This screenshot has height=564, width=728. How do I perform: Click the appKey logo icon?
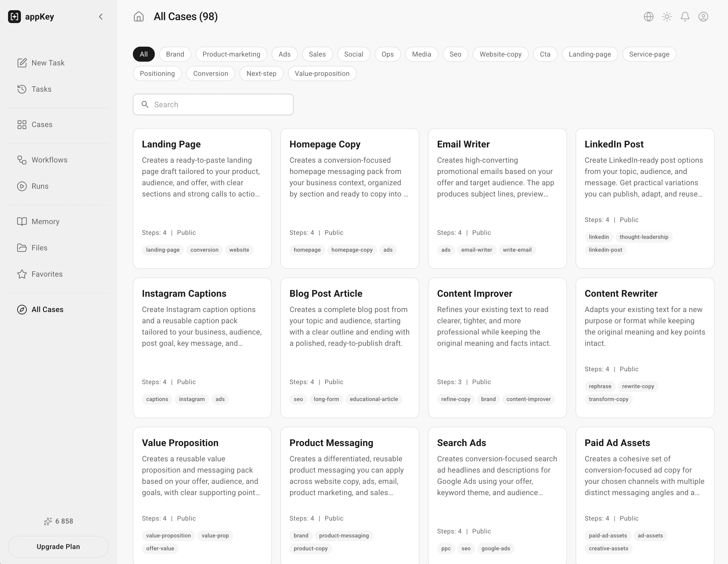(x=14, y=17)
